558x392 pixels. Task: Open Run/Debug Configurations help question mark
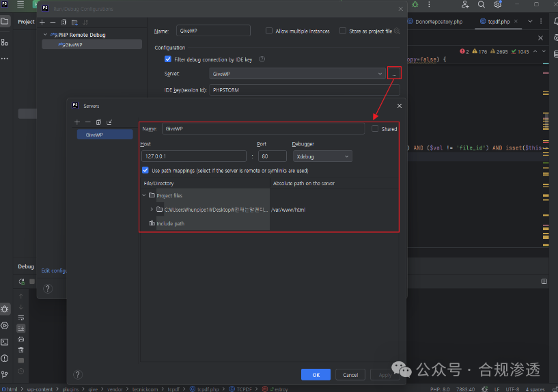coord(48,288)
